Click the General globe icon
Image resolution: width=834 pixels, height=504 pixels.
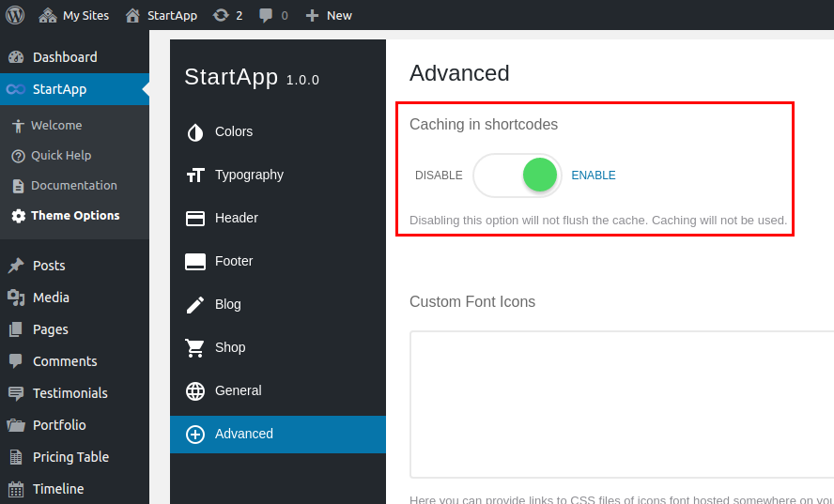tap(195, 390)
